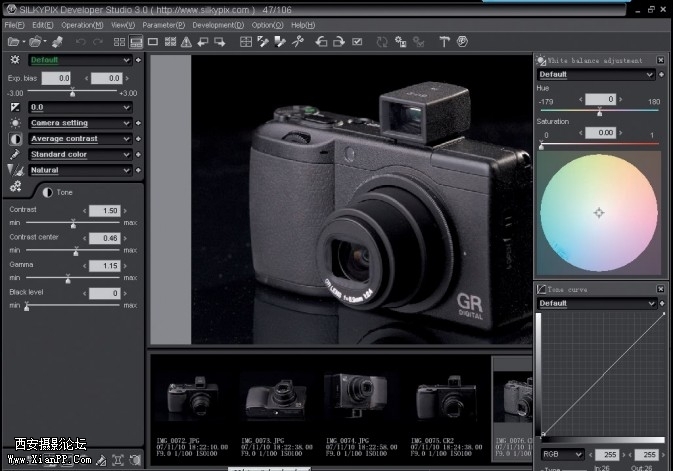Toggle the single preview view mode

[153, 42]
